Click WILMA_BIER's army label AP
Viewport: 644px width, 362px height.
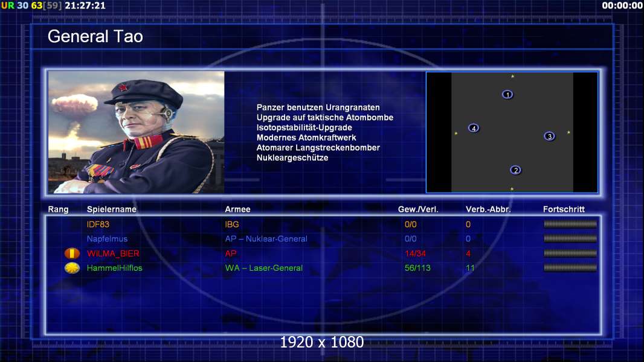click(x=231, y=253)
